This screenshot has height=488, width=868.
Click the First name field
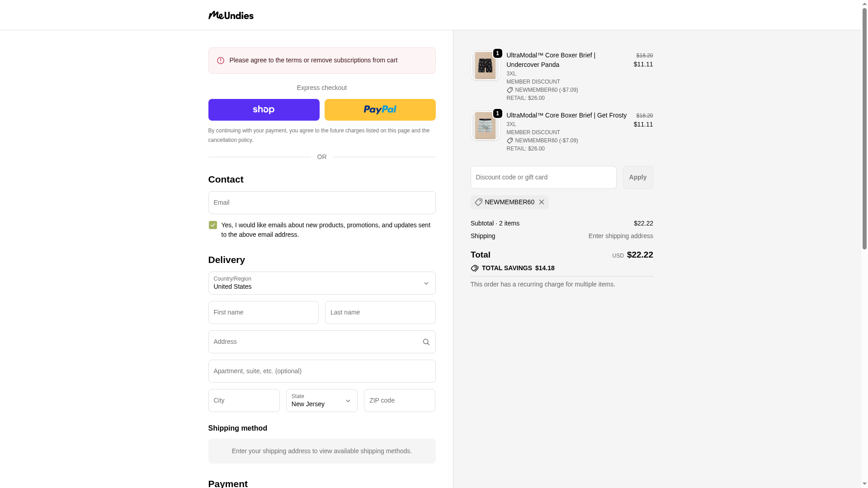point(263,313)
